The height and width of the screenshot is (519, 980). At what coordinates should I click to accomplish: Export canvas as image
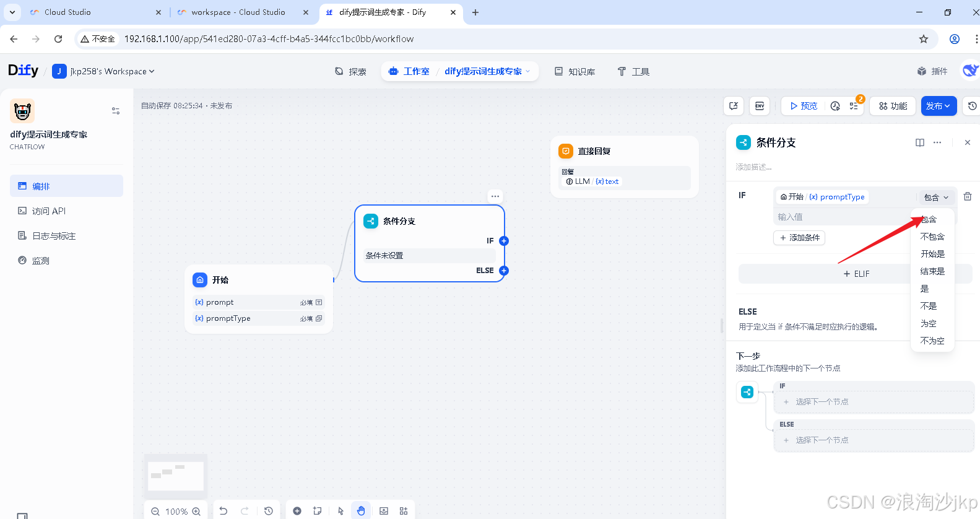pos(384,511)
